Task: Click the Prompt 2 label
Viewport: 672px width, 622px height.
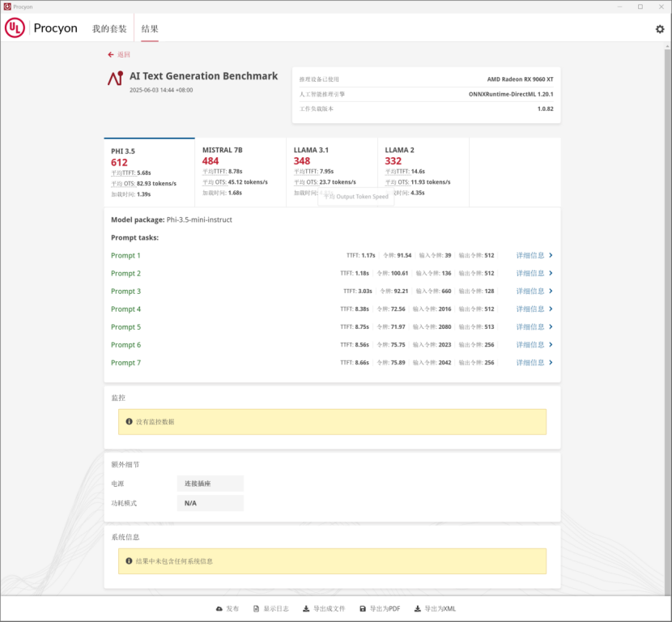Action: pyautogui.click(x=125, y=274)
